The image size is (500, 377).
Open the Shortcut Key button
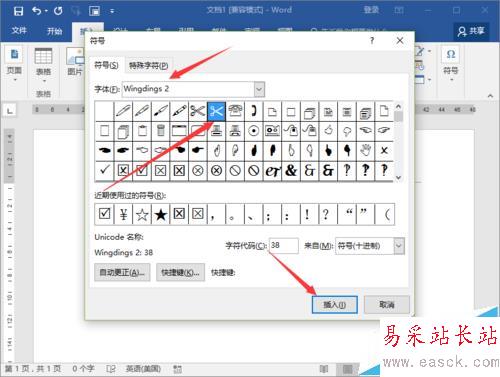point(180,272)
